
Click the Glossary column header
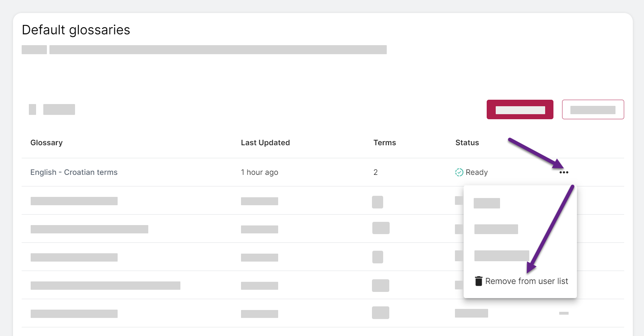coord(47,143)
